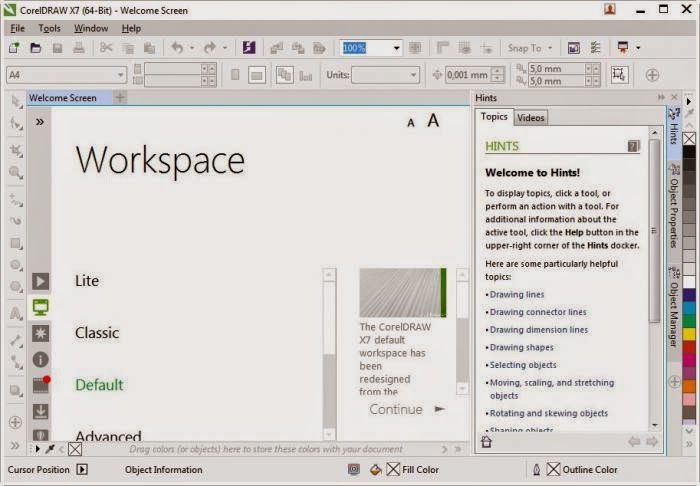Viewport: 700px width, 486px height.
Task: Open the application launcher icon
Action: click(x=623, y=47)
